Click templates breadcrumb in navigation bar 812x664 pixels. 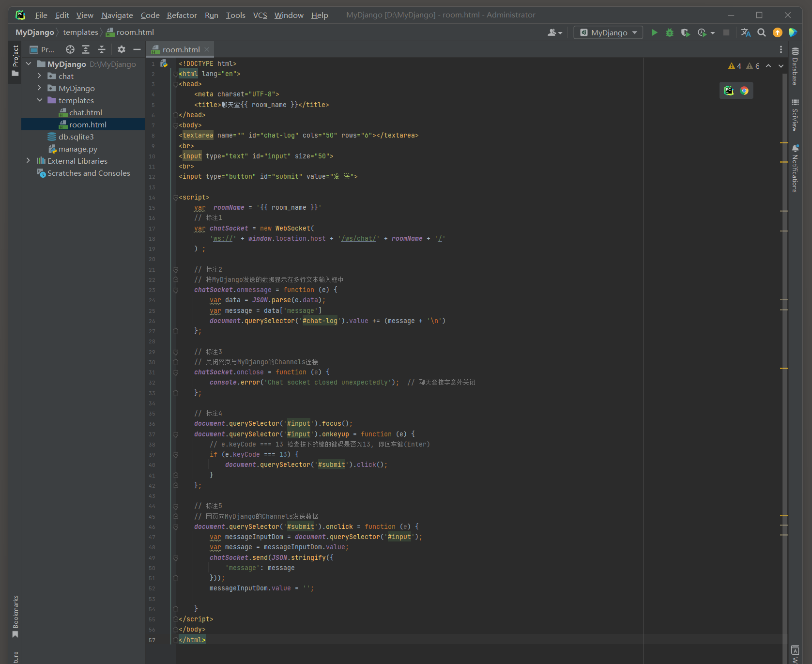(x=80, y=32)
